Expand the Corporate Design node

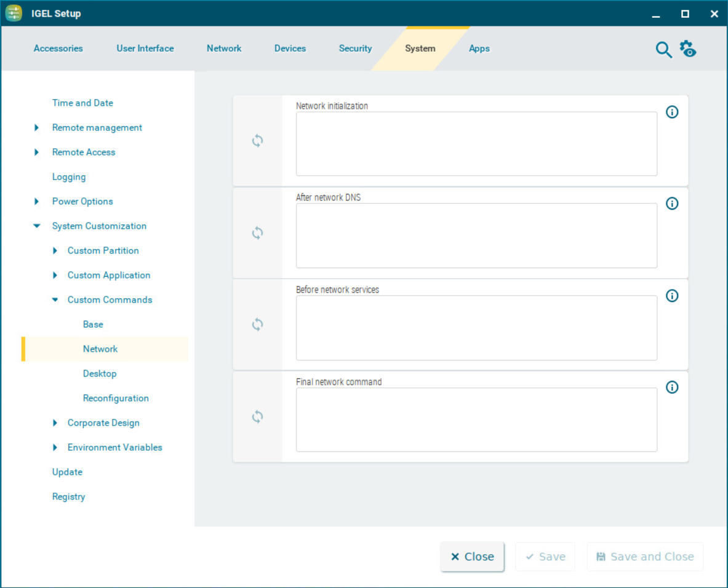point(55,423)
